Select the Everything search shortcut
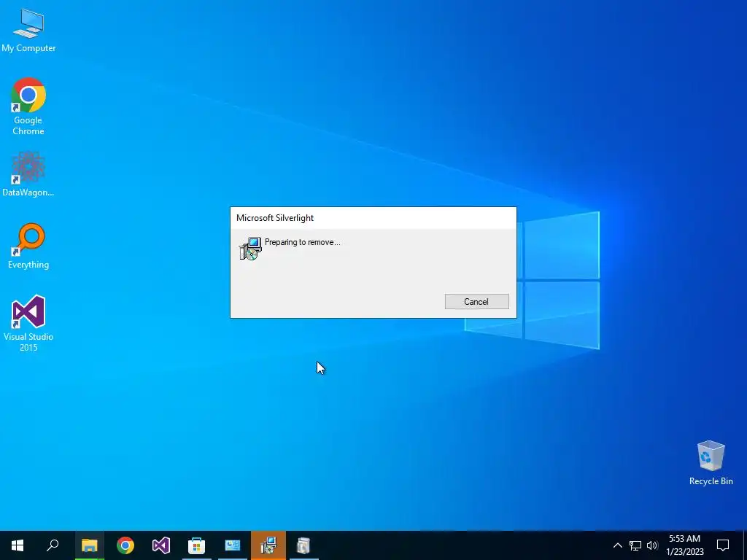The height and width of the screenshot is (560, 747). click(28, 246)
